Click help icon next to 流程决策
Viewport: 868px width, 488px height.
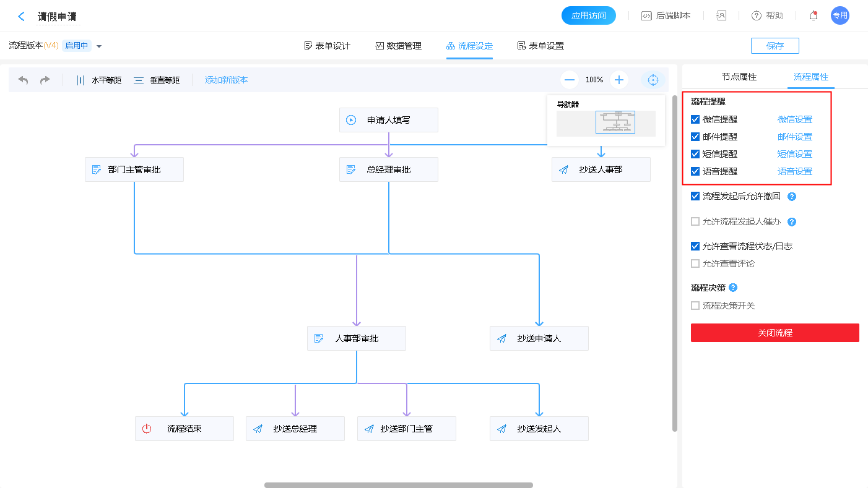tap(733, 288)
